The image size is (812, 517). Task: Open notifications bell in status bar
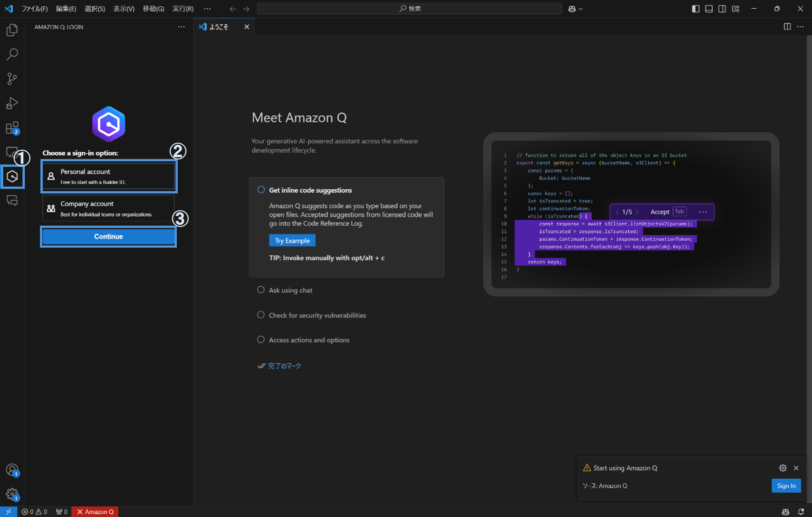801,511
